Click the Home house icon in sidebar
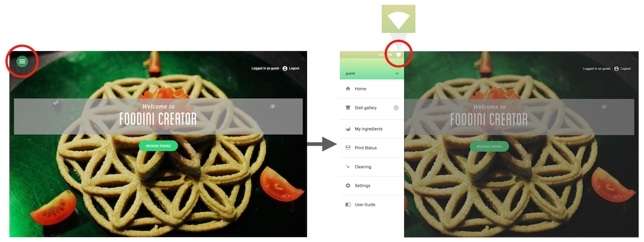Screen dimensions: 644x242 [348, 89]
